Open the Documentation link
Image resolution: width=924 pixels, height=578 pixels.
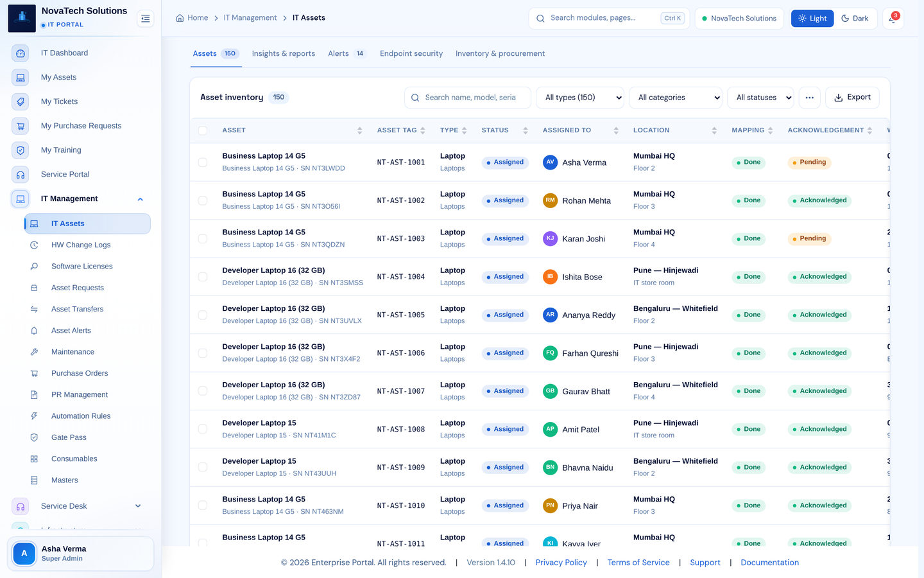(x=770, y=563)
